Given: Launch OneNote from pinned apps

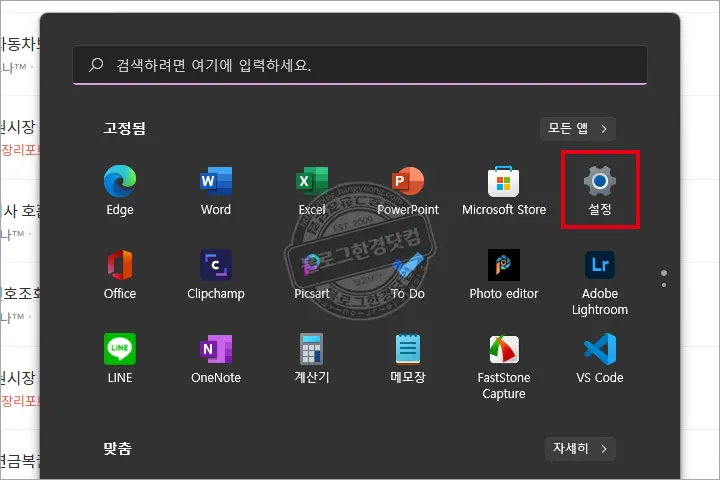Looking at the screenshot, I should (x=216, y=358).
